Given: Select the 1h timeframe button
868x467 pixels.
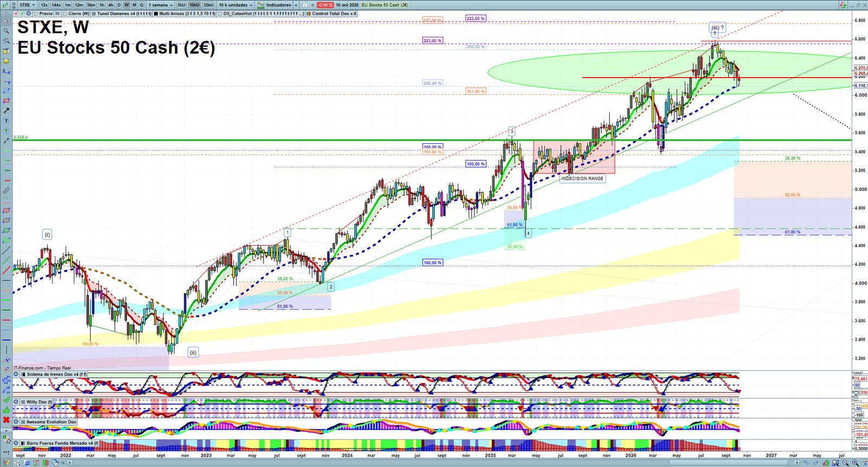Looking at the screenshot, I should [x=101, y=5].
